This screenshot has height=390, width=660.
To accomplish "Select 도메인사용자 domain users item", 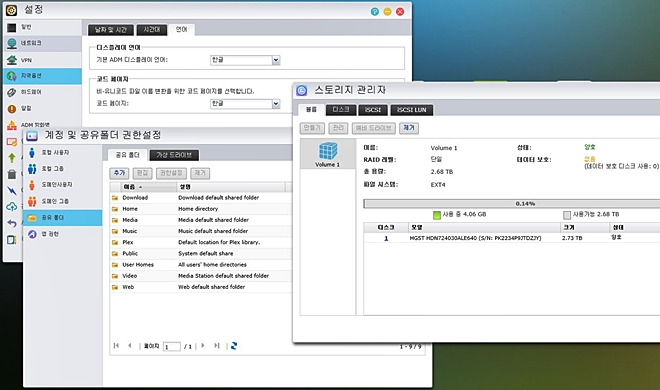I will pyautogui.click(x=62, y=185).
